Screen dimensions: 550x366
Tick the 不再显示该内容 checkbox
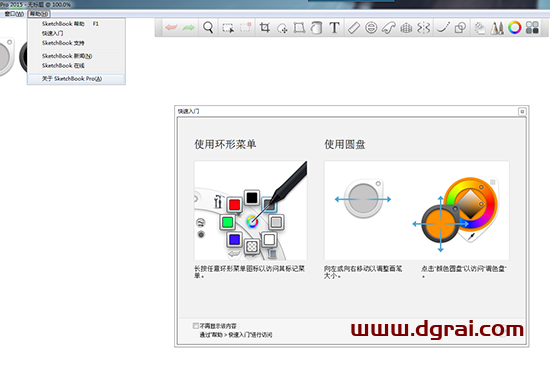[x=196, y=326]
